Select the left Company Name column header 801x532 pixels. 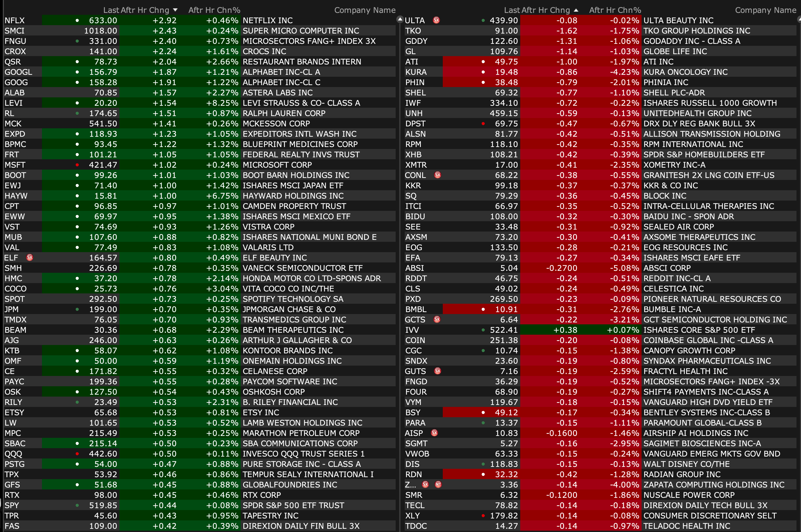pos(365,10)
